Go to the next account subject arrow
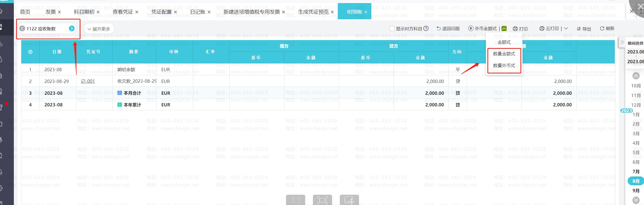 tap(72, 29)
